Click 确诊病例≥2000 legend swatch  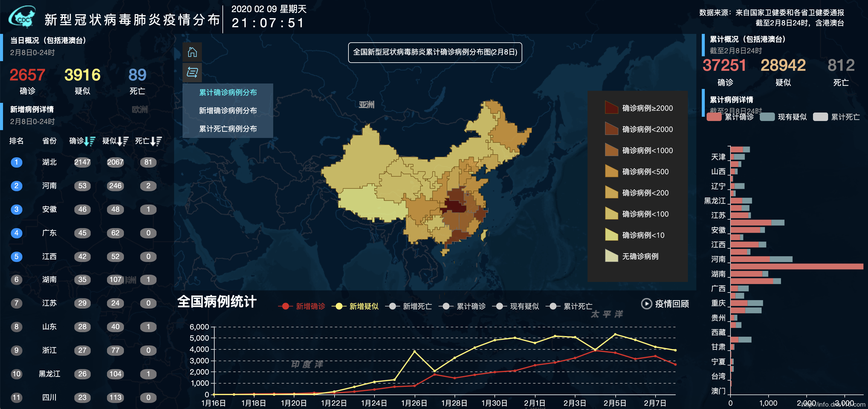(x=611, y=108)
